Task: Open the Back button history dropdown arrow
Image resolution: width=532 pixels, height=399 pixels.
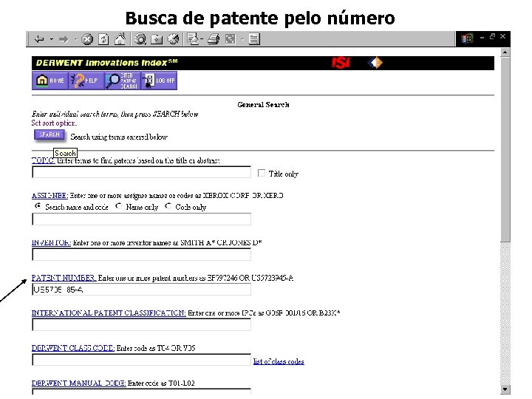Action: 52,39
